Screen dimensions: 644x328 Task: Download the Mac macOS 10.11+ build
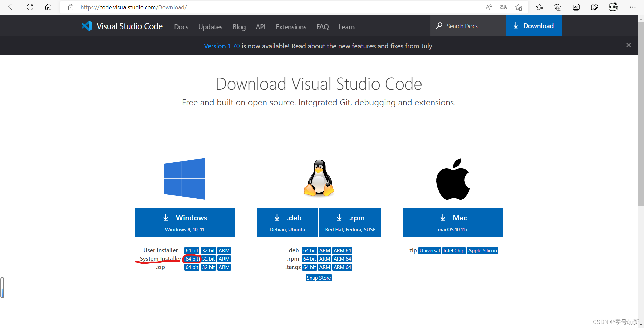pyautogui.click(x=453, y=222)
